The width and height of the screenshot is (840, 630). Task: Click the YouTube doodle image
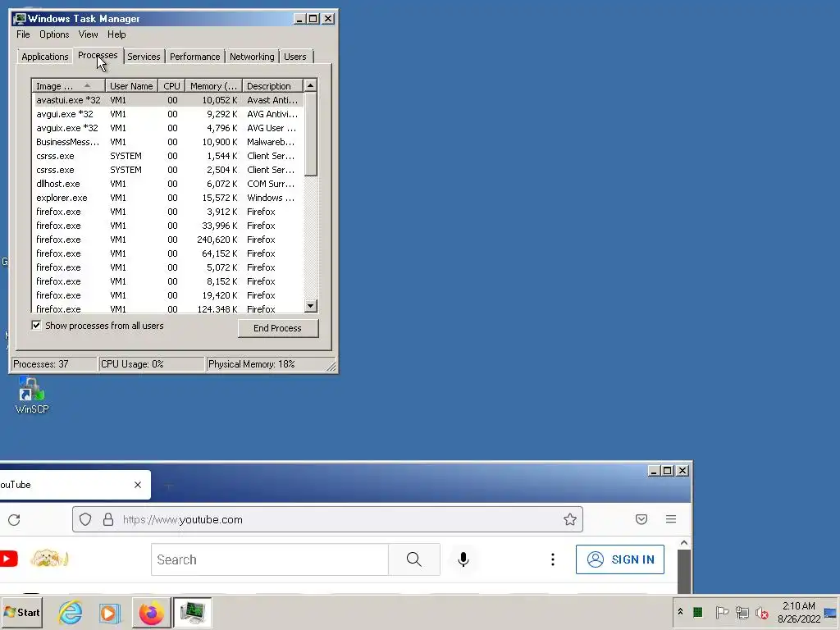[x=49, y=559]
